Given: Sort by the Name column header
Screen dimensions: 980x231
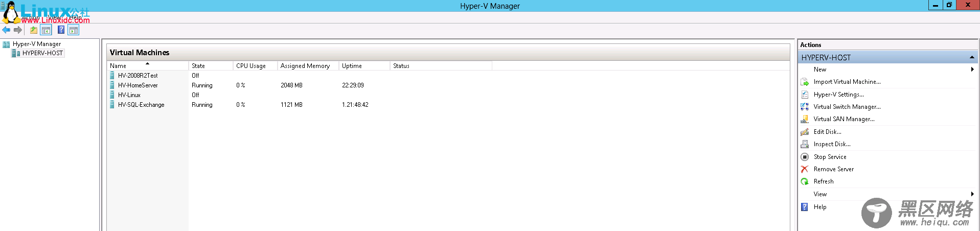Looking at the screenshot, I should 148,66.
